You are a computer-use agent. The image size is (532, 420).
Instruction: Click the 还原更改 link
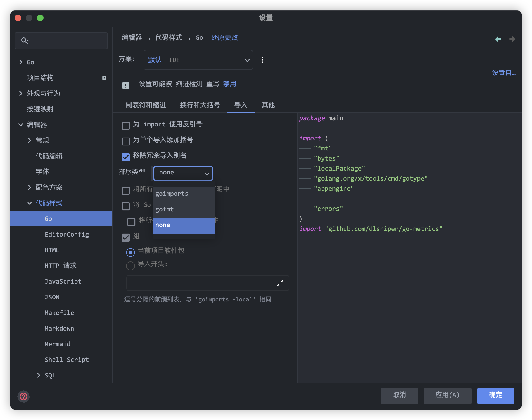(x=224, y=38)
